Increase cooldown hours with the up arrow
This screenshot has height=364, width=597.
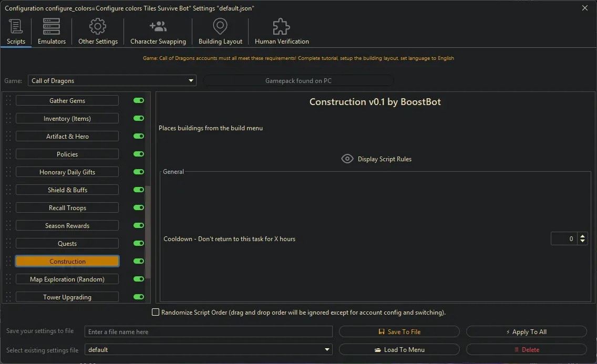[582, 235]
